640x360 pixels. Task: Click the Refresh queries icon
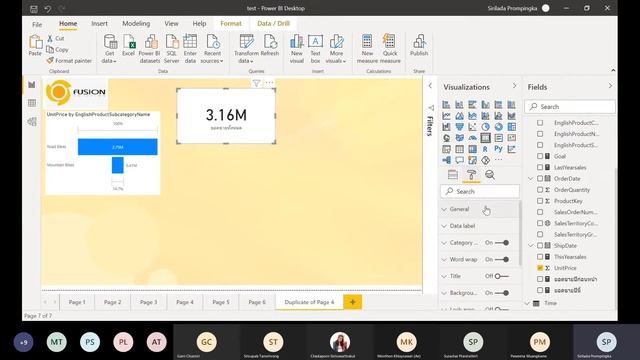pos(270,45)
